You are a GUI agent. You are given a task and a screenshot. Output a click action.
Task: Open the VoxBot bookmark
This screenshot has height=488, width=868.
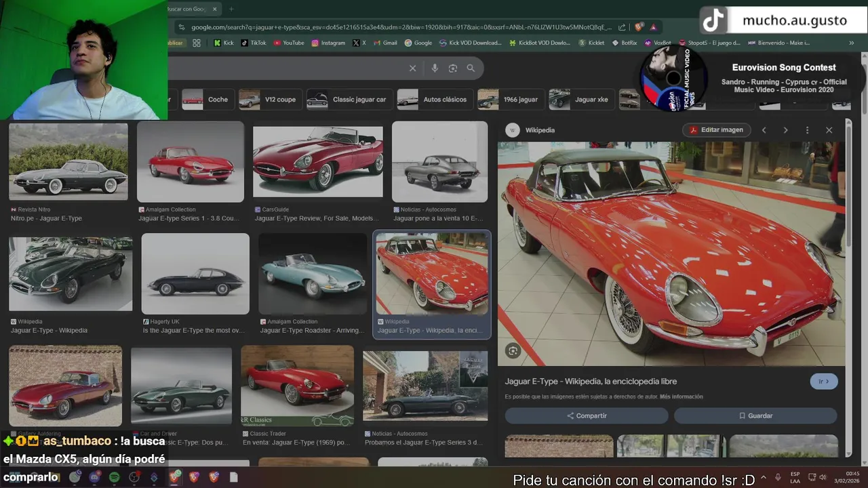658,43
